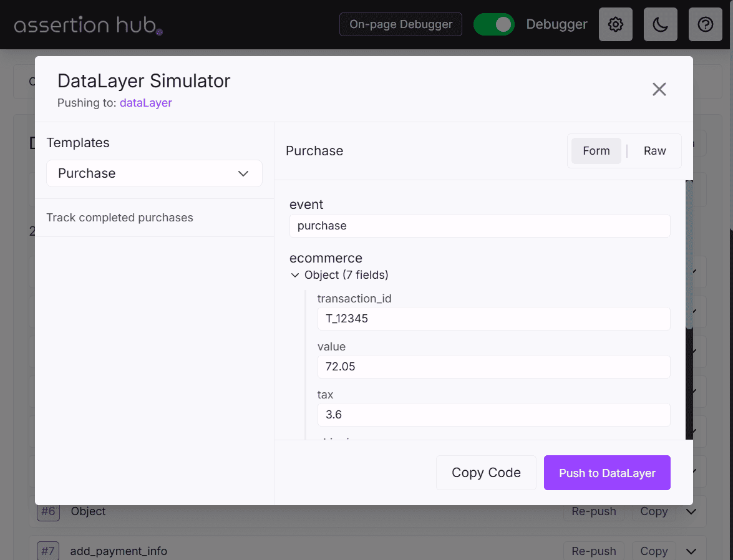Expand the add_payment_info event row chevron
This screenshot has height=560, width=733.
click(x=691, y=551)
